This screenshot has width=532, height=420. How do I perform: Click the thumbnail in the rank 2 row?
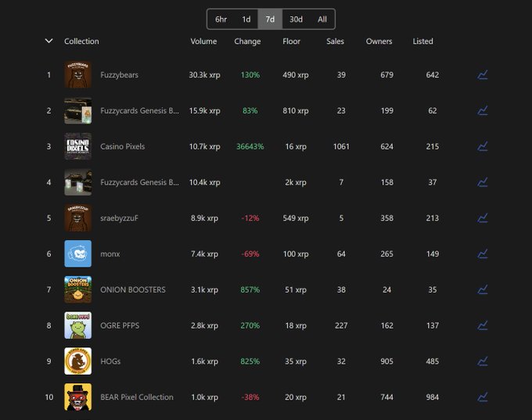point(78,110)
